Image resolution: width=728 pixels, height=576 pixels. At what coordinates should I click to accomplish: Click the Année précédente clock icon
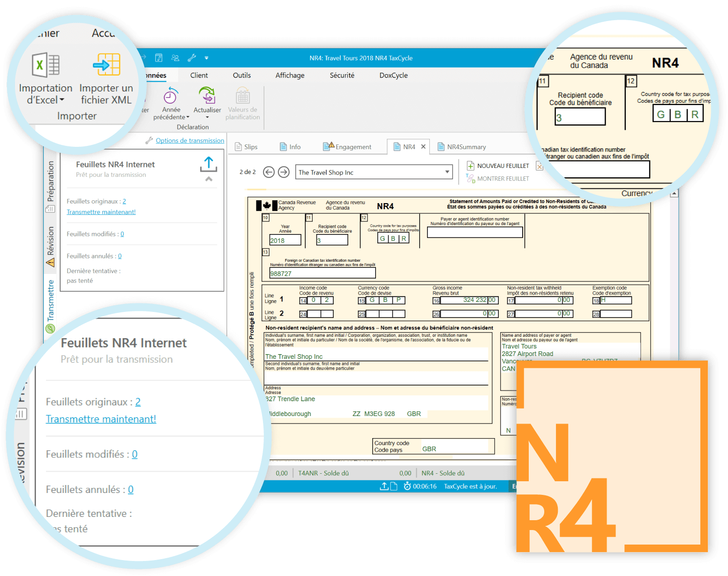pos(170,97)
